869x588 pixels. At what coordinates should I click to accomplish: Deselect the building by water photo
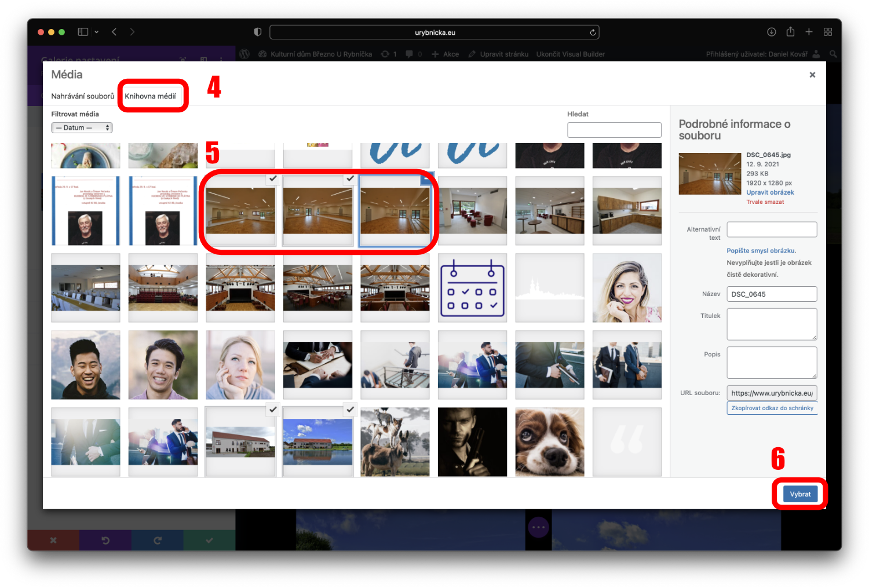[x=350, y=410]
